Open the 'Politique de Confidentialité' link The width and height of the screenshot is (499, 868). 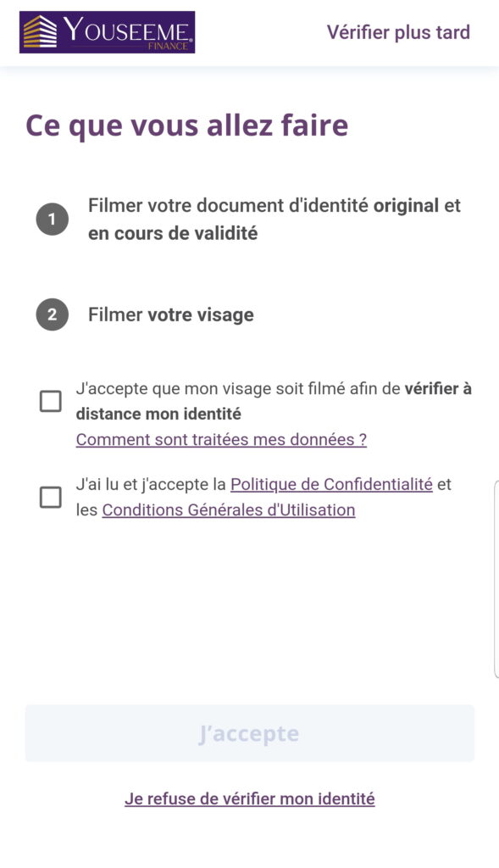coord(331,484)
